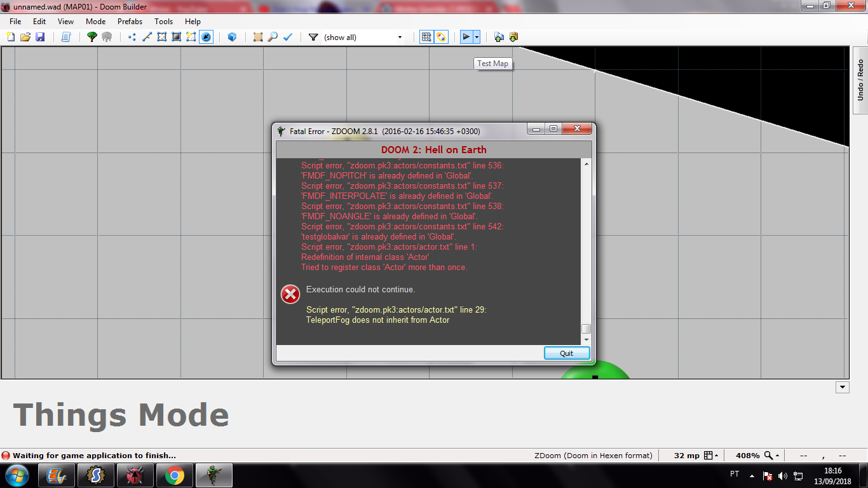Click scroll down arrow in error log
The width and height of the screenshot is (868, 488).
pyautogui.click(x=587, y=340)
